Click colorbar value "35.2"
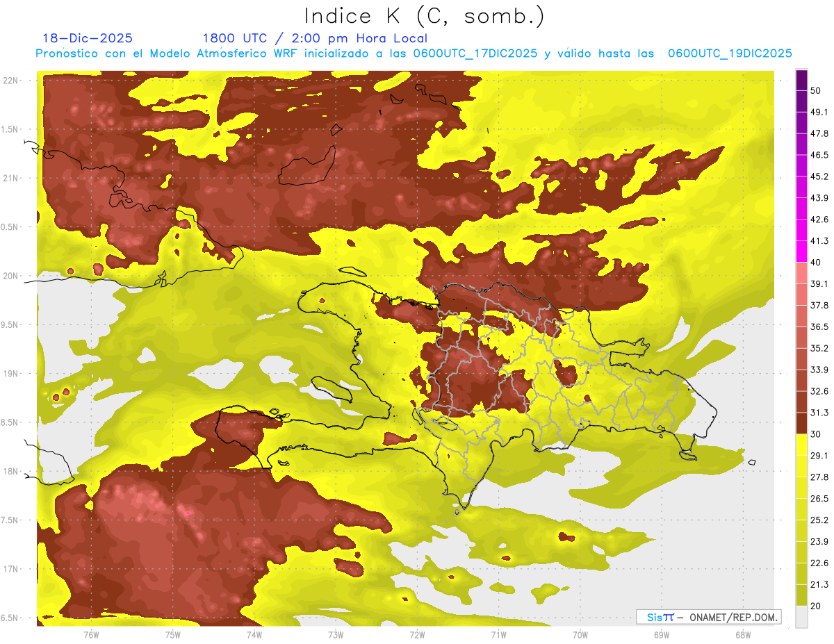 pos(819,348)
